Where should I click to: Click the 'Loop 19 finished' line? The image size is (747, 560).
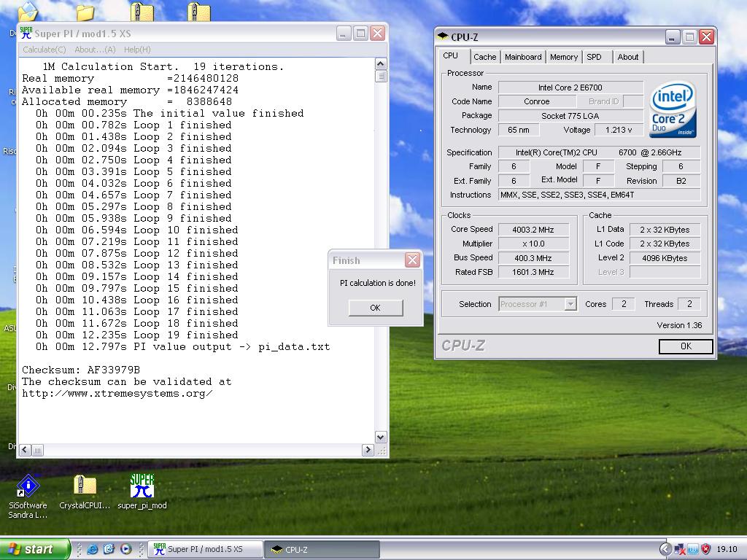(x=136, y=335)
